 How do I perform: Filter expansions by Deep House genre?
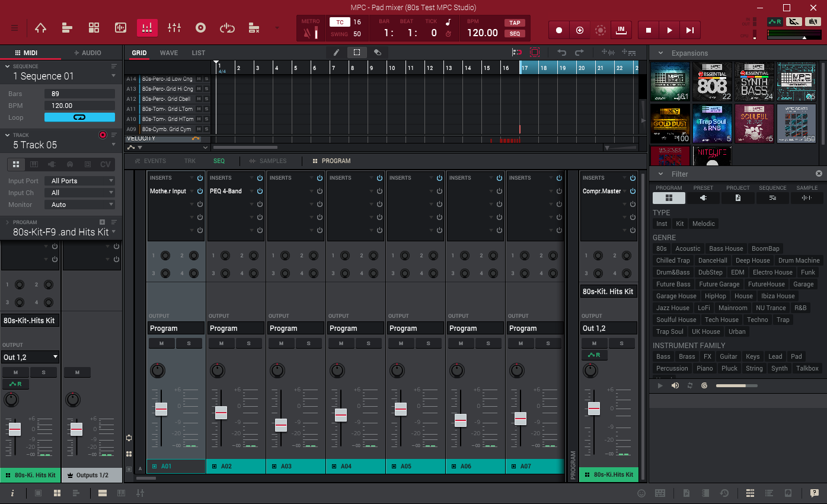pos(752,260)
